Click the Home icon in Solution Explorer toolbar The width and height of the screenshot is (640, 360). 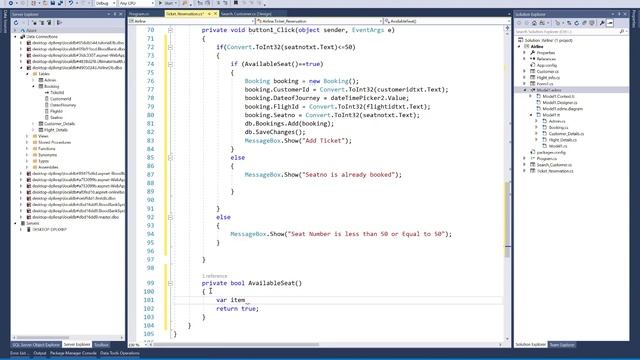[534, 23]
